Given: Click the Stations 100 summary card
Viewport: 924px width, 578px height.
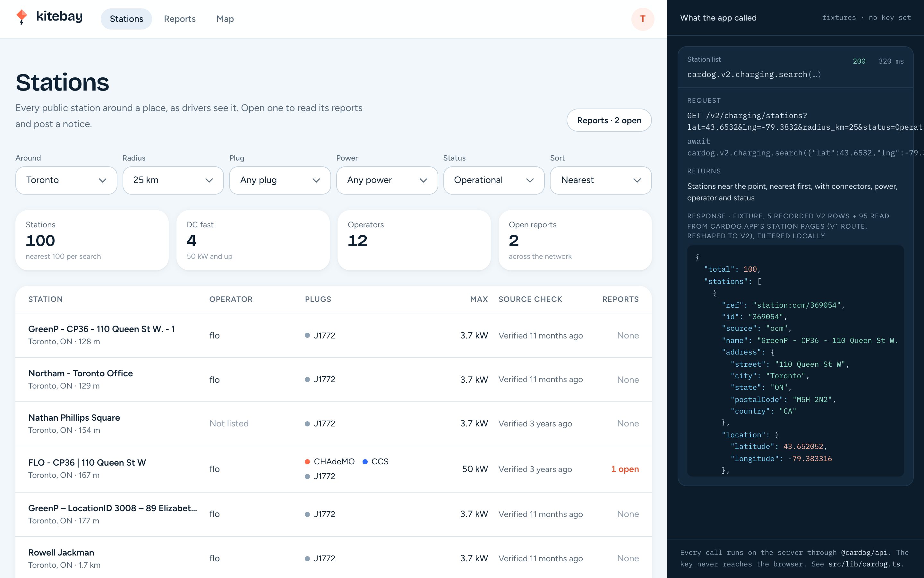Looking at the screenshot, I should (x=92, y=240).
